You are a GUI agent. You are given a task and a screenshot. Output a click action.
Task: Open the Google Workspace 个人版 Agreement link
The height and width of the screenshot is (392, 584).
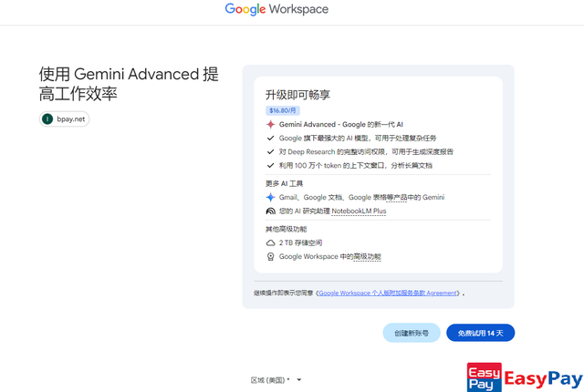pyautogui.click(x=387, y=293)
